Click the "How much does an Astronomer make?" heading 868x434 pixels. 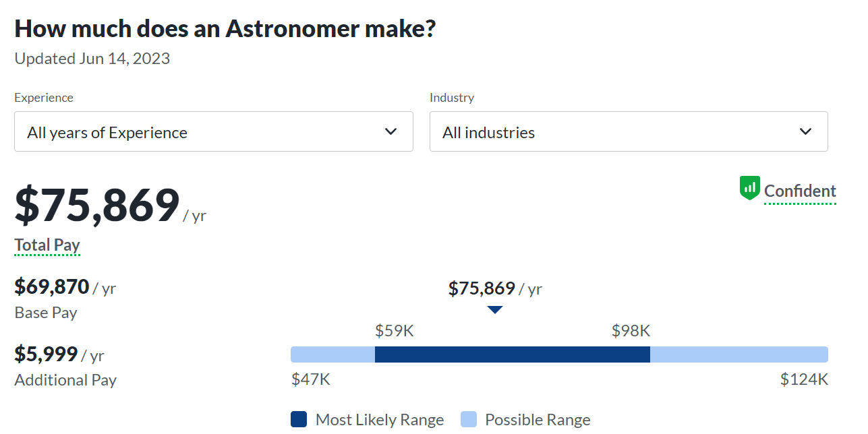click(x=225, y=29)
